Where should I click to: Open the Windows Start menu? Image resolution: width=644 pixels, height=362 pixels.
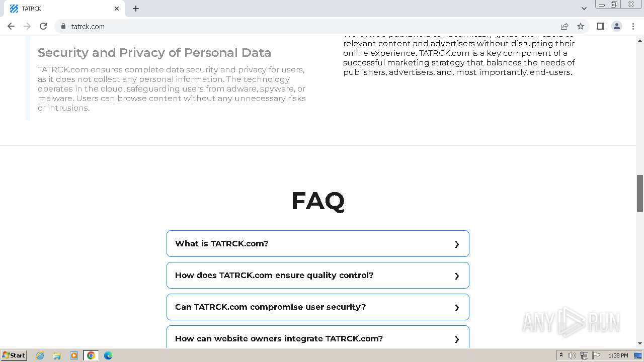point(14,355)
